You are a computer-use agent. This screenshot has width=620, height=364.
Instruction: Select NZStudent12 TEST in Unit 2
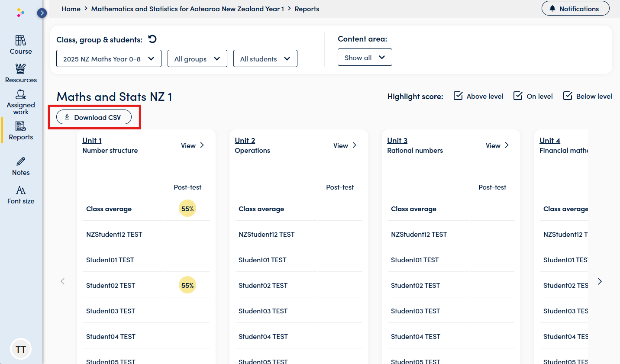[x=267, y=234]
